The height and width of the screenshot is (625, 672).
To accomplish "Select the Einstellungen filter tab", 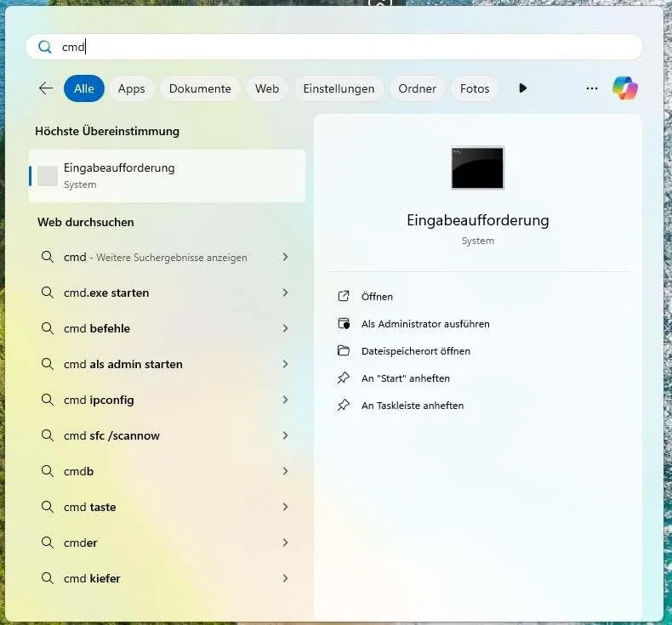I will tap(339, 88).
